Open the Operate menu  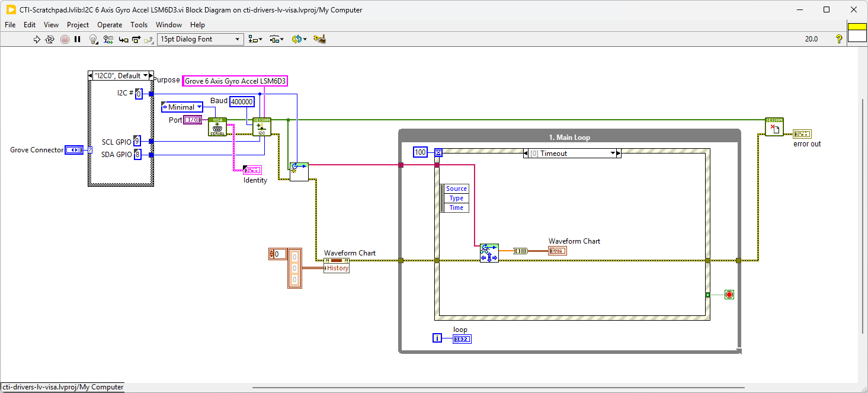tap(110, 25)
